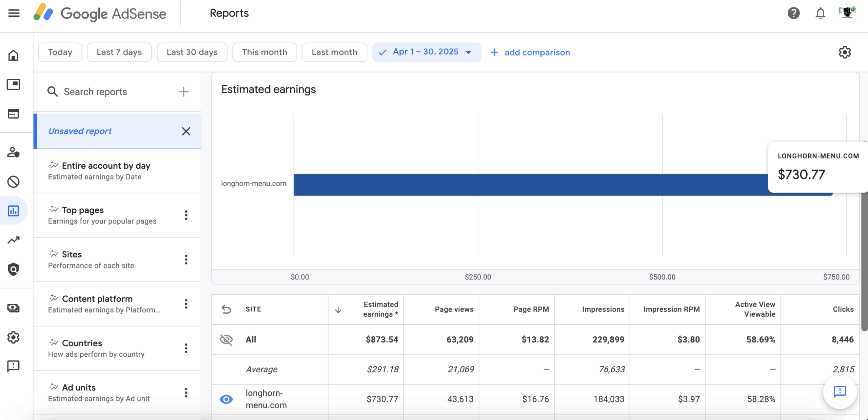Viewport: 868px width, 420px height.
Task: Open Privacy & messaging sidebar icon
Action: [x=14, y=152]
